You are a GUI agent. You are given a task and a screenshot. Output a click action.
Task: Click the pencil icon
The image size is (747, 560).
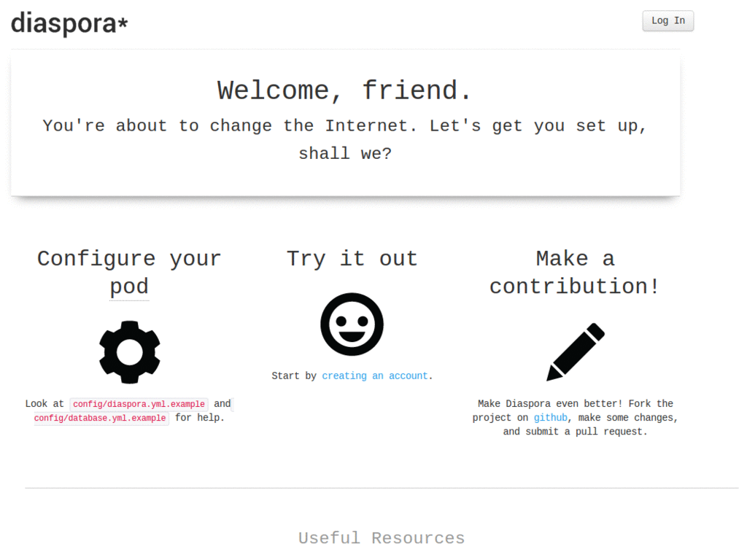point(576,352)
